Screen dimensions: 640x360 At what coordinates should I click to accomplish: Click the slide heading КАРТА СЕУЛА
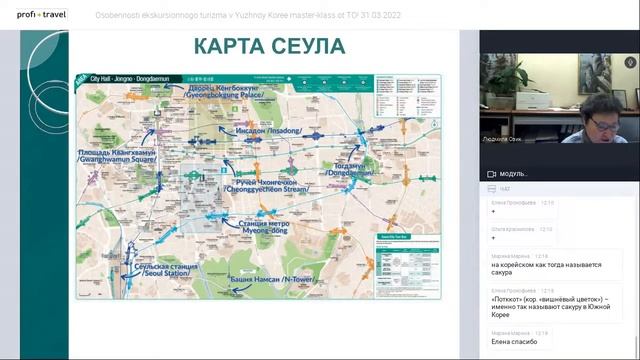pos(269,46)
